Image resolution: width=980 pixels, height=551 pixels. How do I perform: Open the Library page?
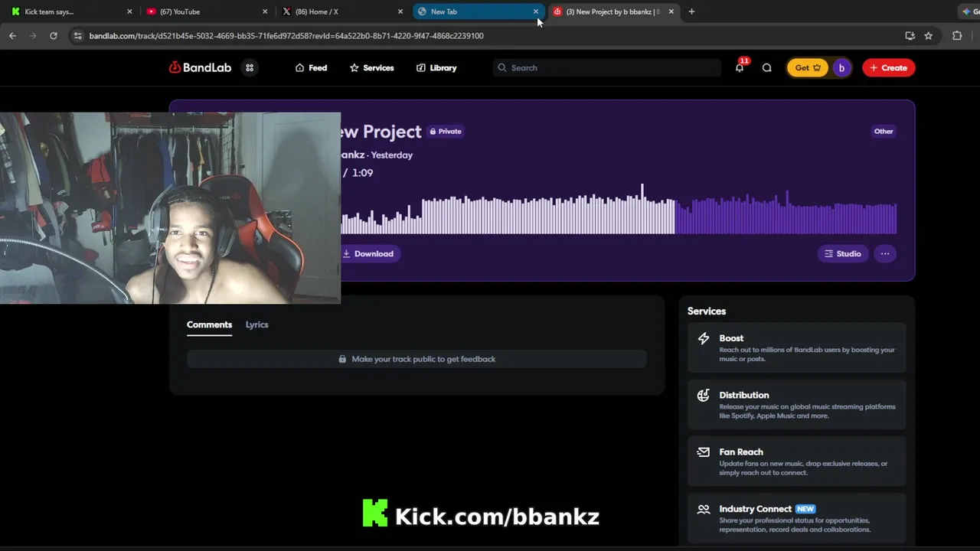[x=436, y=67]
